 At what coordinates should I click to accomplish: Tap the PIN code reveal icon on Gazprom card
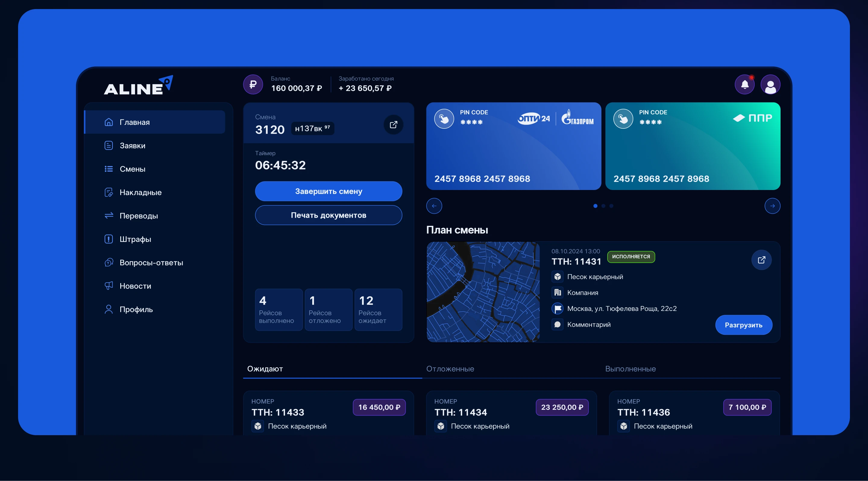444,119
